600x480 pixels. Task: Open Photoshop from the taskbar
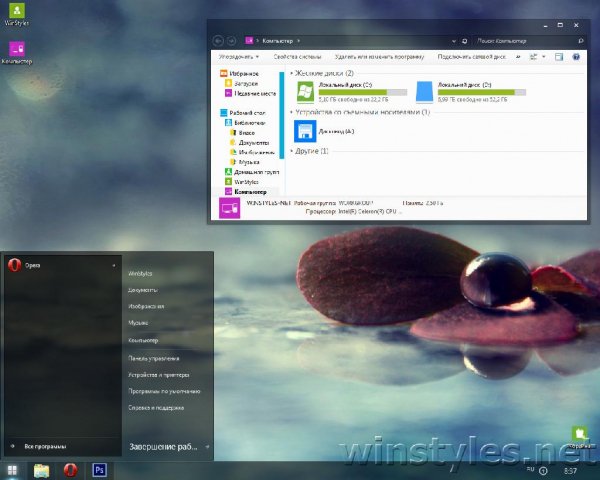pyautogui.click(x=99, y=470)
